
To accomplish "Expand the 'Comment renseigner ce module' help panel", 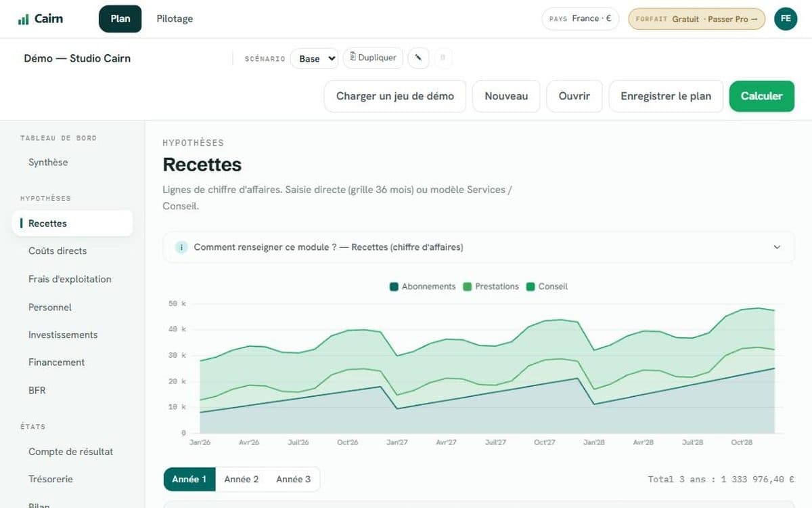I will click(x=478, y=247).
